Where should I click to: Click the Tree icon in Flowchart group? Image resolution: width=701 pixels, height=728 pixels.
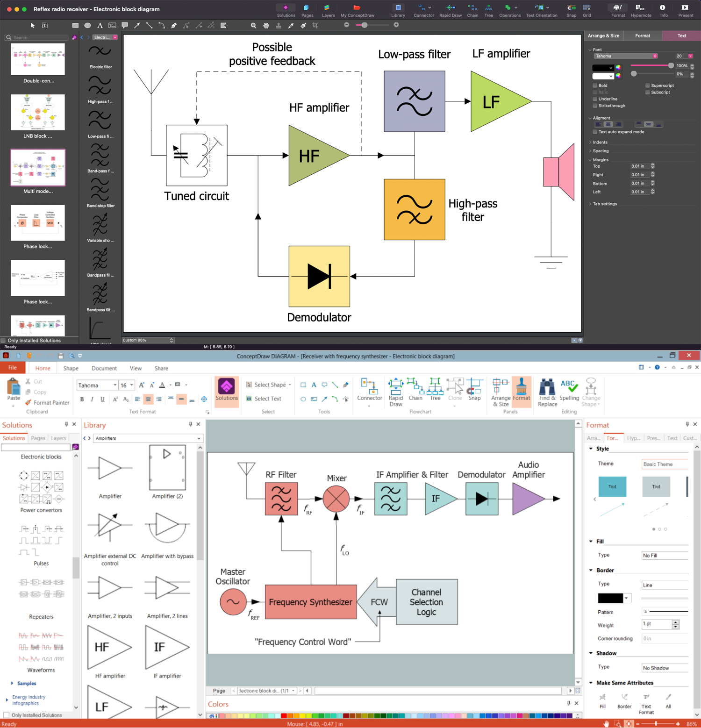coord(435,389)
